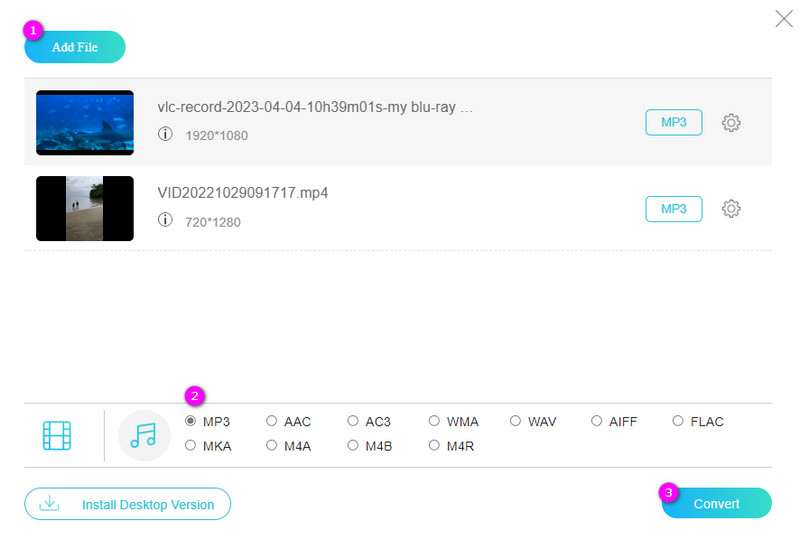
Task: Click info icon beside 1920*1080 resolution
Action: pos(165,134)
